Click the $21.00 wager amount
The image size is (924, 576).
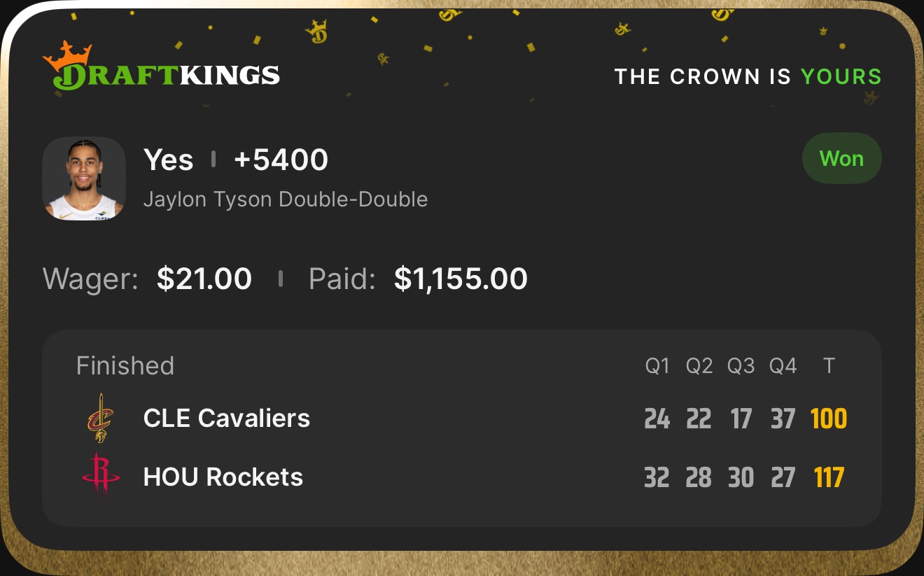click(204, 279)
